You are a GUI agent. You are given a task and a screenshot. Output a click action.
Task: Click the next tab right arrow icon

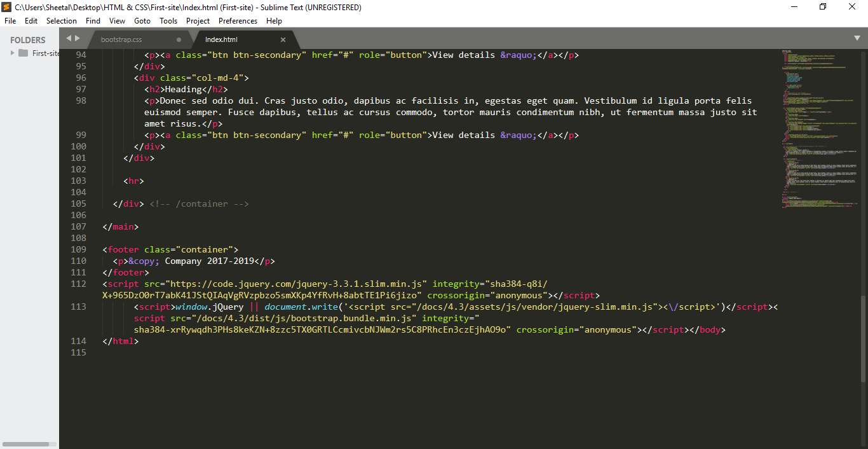78,39
